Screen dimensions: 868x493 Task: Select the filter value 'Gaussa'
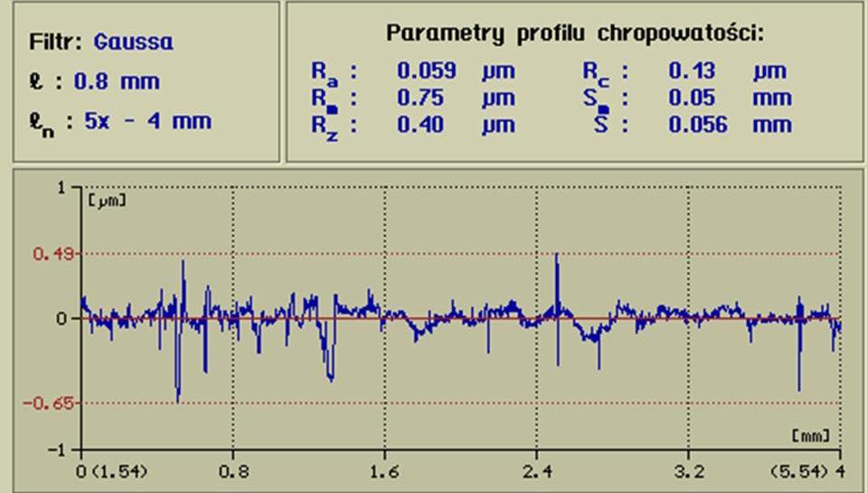coord(134,43)
